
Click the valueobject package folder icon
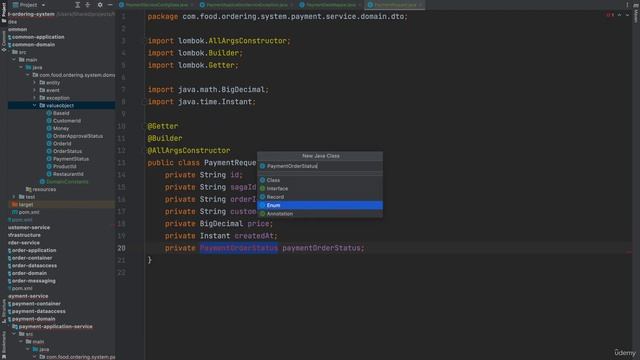[x=42, y=105]
